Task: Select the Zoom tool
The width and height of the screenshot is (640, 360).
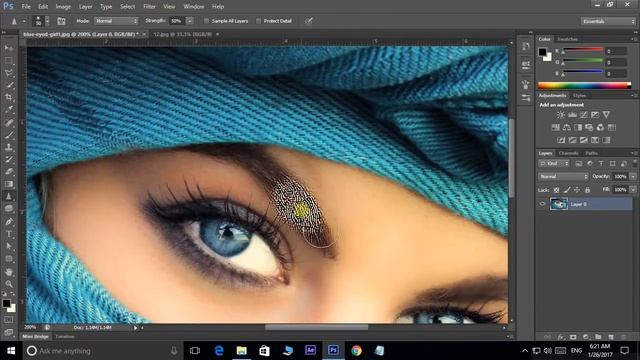Action: click(9, 284)
